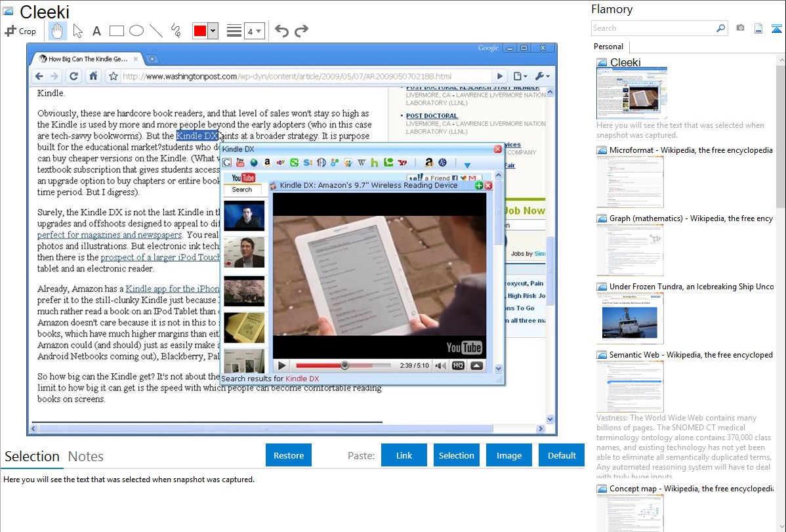Click the browser back arrow in snapshot
The image size is (786, 532).
coord(39,76)
